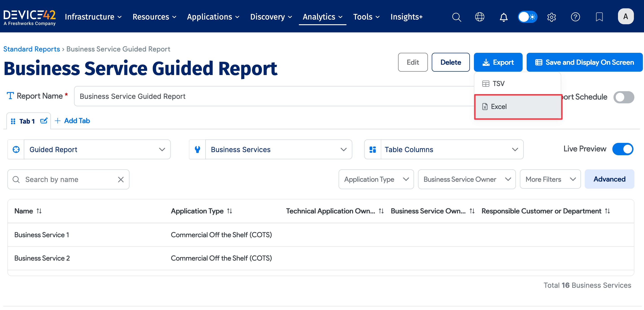Click Add Tab

[x=72, y=121]
